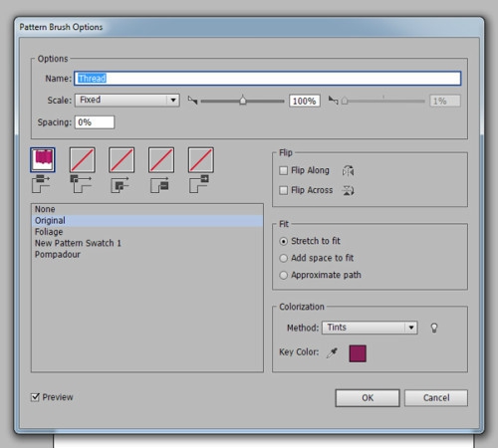Image resolution: width=498 pixels, height=448 pixels.
Task: Select Foliage in the pattern list
Action: pyautogui.click(x=49, y=232)
